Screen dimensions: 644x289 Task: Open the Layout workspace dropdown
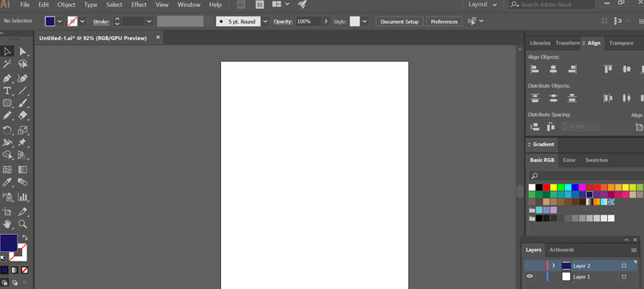coord(483,5)
